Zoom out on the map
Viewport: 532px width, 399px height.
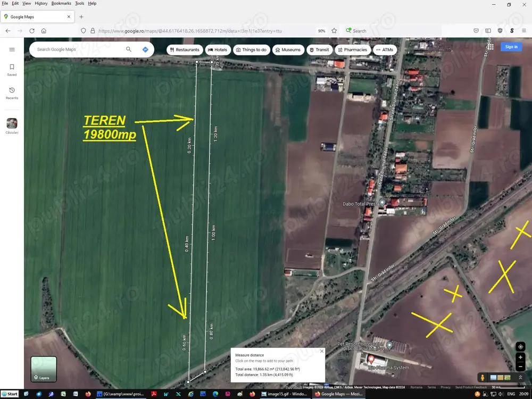tap(520, 367)
